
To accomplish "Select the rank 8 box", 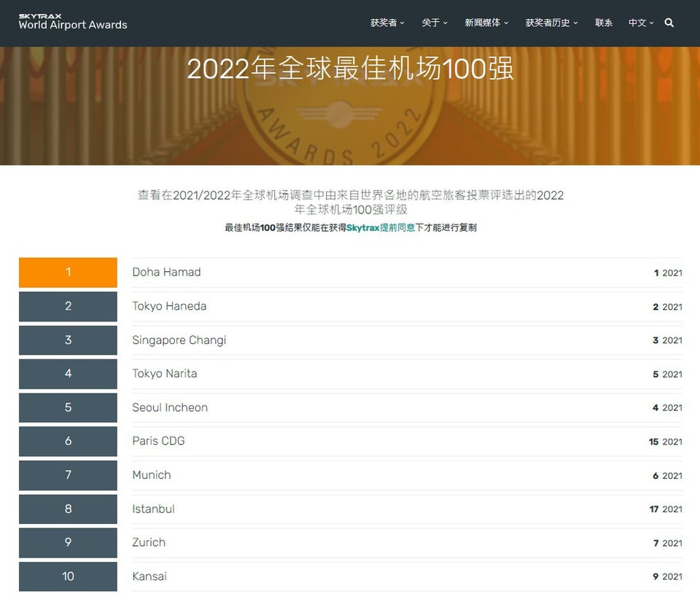I will pyautogui.click(x=68, y=509).
